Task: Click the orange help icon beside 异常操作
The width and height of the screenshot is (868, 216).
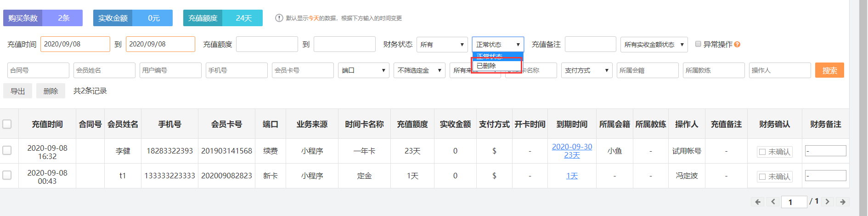Action: [737, 45]
